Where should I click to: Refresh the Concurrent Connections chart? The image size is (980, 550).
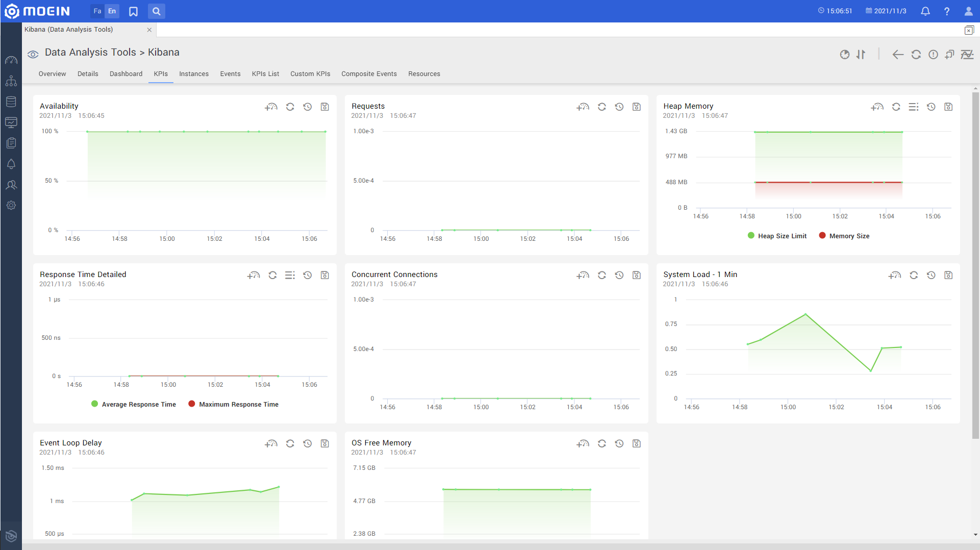(602, 275)
